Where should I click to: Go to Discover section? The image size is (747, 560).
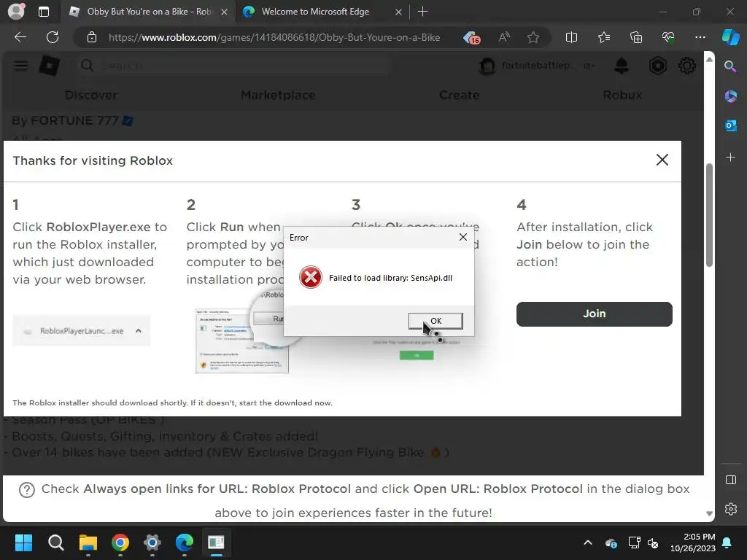coord(91,95)
